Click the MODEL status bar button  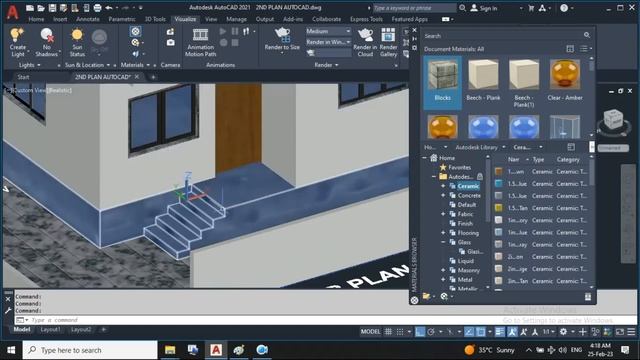click(x=370, y=332)
